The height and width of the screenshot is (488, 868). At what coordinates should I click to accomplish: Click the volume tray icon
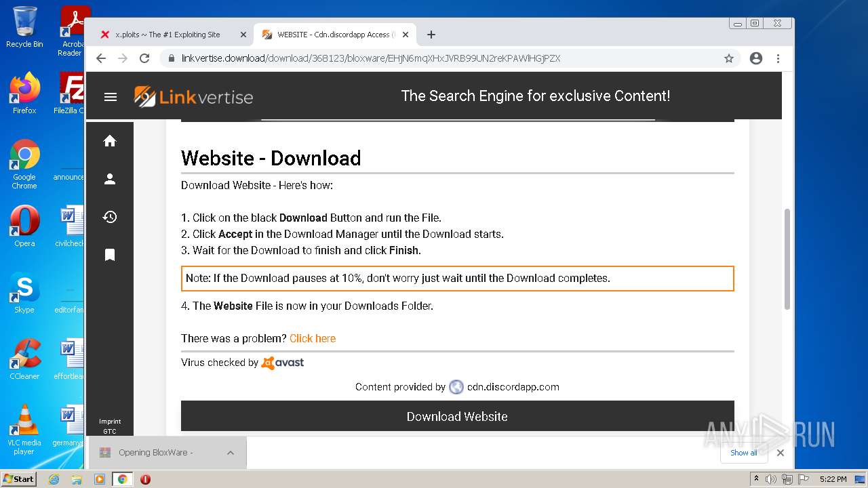coord(771,479)
